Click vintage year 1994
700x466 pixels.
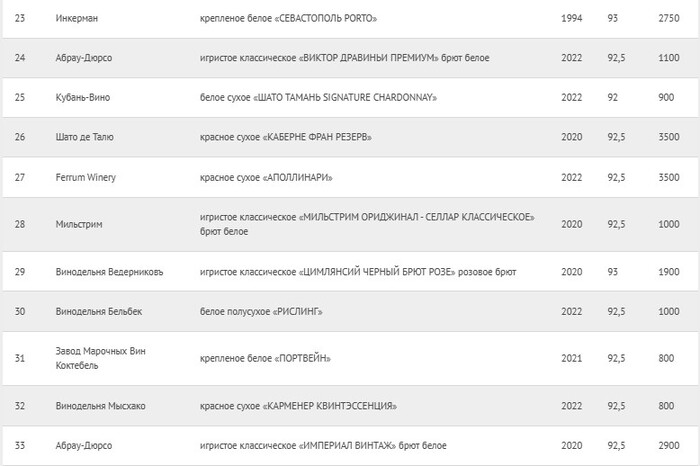(572, 19)
